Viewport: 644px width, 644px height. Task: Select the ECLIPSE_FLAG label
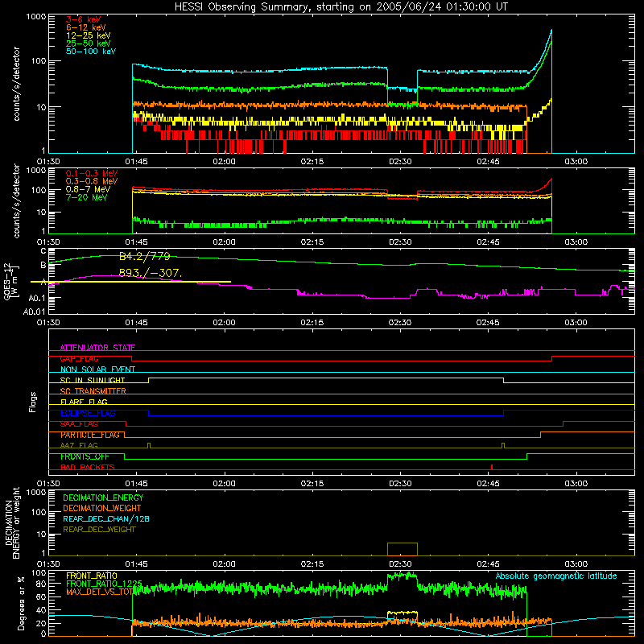[x=88, y=413]
